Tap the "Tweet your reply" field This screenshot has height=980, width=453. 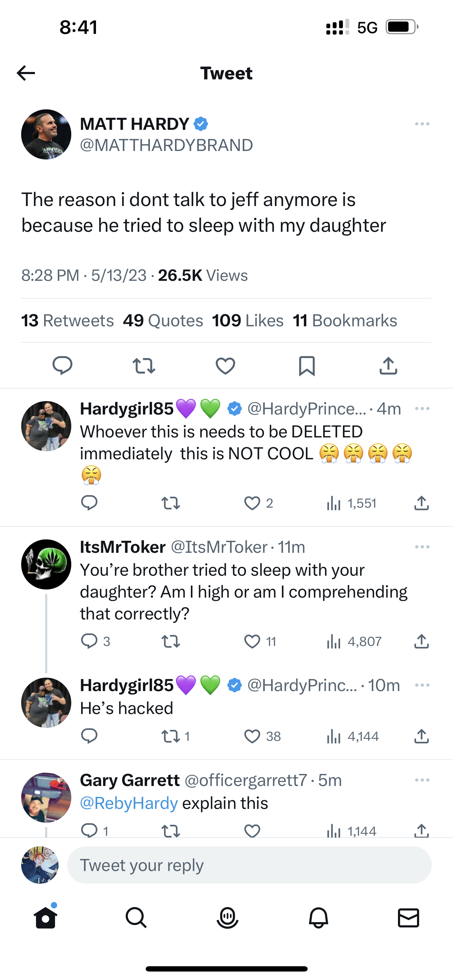(x=249, y=865)
